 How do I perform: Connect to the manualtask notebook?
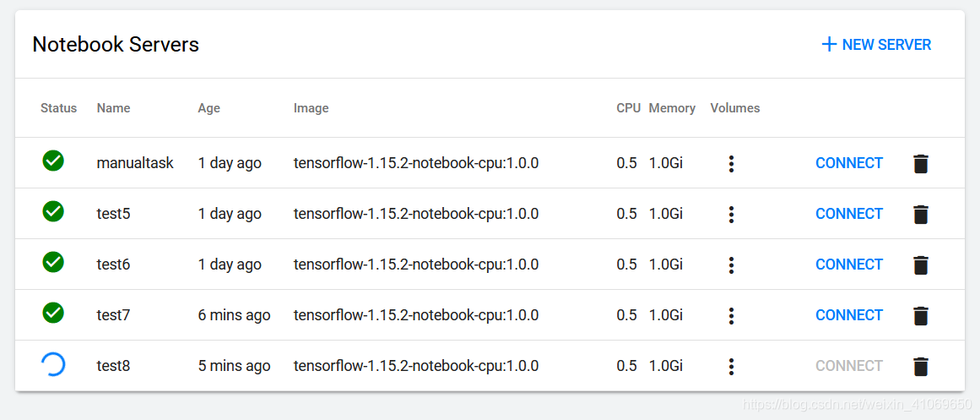(x=849, y=163)
